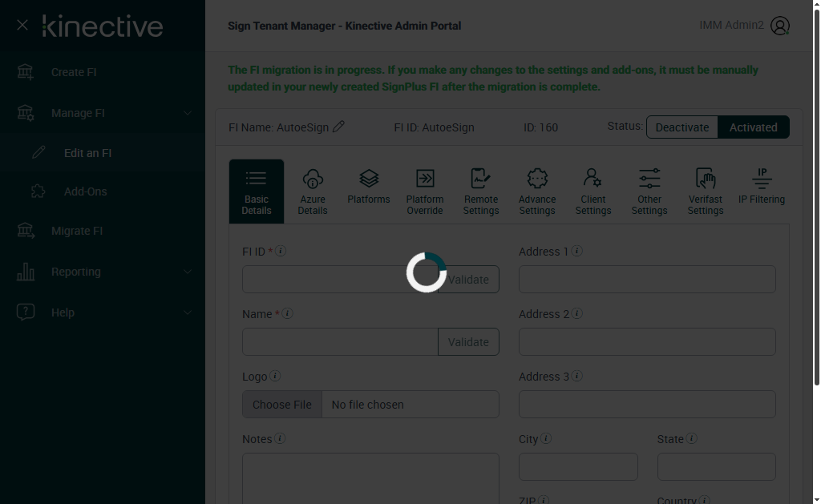Click the "FI ID: AutoeSign" text

click(x=434, y=127)
